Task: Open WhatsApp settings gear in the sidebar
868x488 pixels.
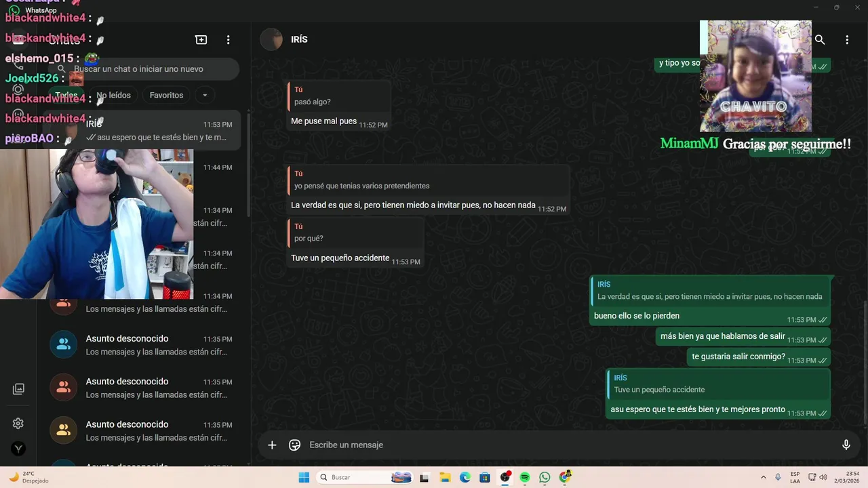Action: click(x=18, y=424)
